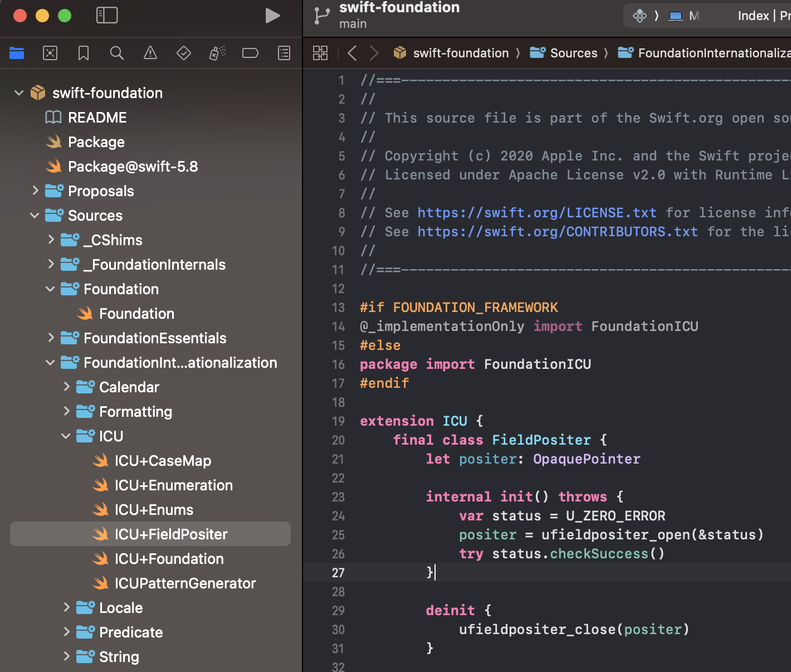
Task: Choose the run destination Mac icon
Action: pyautogui.click(x=676, y=16)
